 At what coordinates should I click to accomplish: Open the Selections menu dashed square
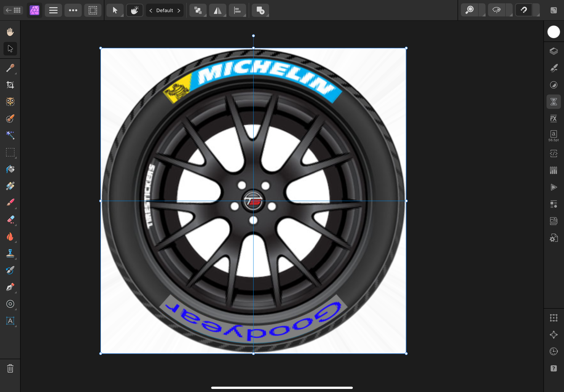pyautogui.click(x=93, y=10)
